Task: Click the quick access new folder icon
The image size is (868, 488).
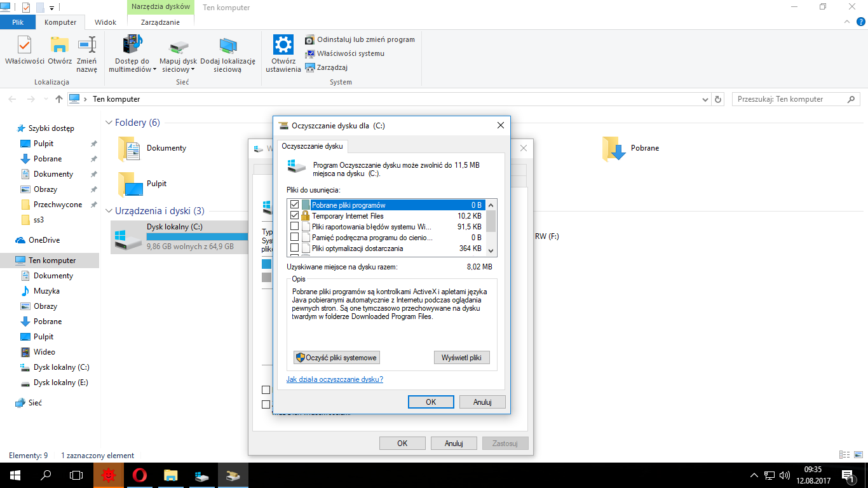Action: (x=40, y=8)
